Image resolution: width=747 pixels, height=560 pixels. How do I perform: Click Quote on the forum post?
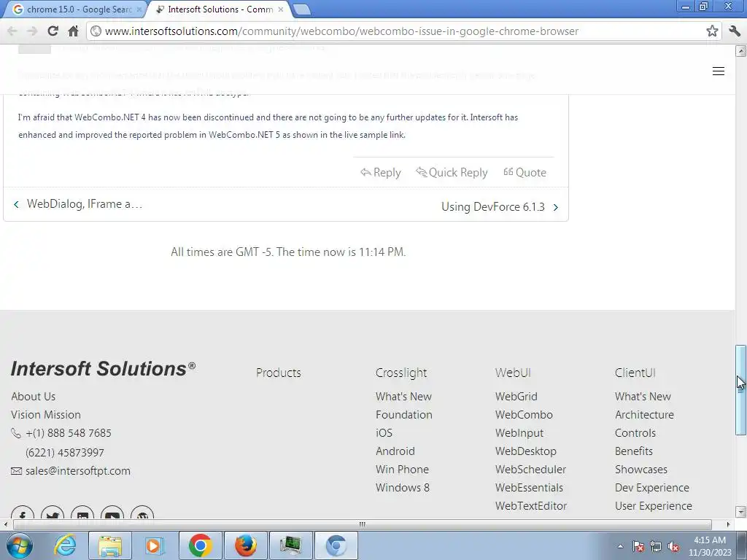click(x=525, y=172)
